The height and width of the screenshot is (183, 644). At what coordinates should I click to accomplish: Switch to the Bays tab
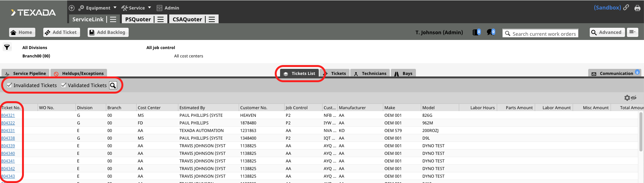click(x=403, y=73)
